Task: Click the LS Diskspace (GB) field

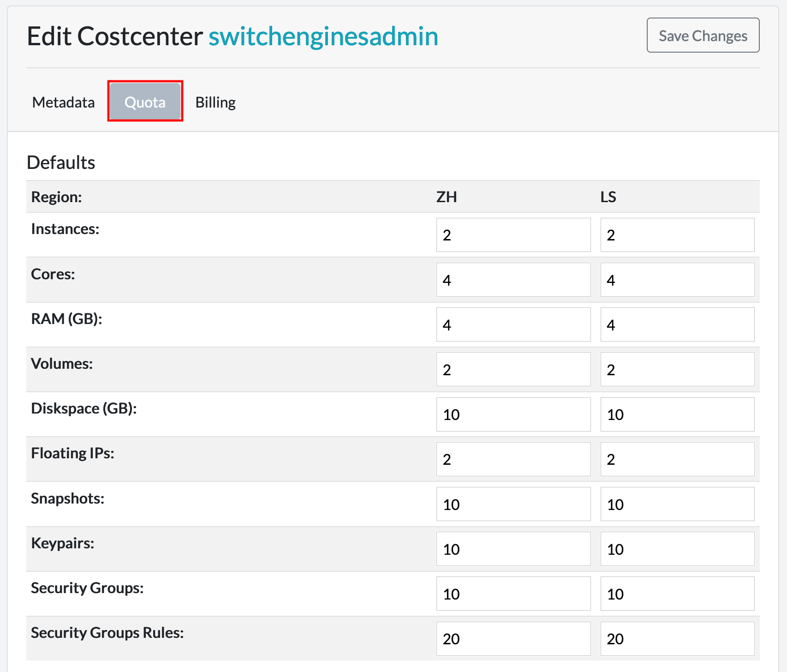Action: tap(677, 414)
